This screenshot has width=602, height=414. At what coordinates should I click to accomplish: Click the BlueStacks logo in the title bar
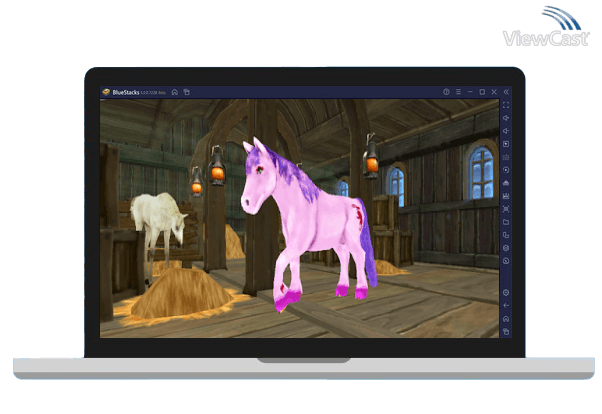click(106, 92)
